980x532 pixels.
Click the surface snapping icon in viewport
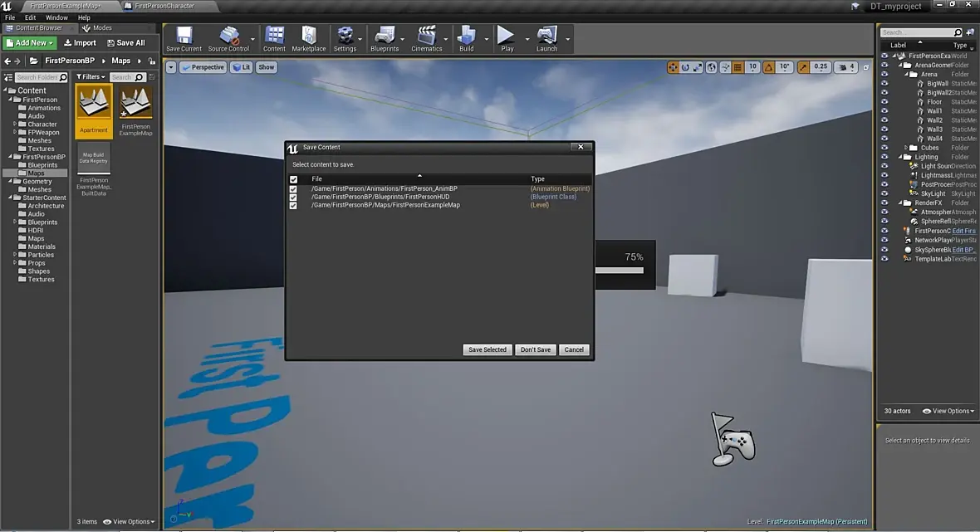(x=725, y=67)
